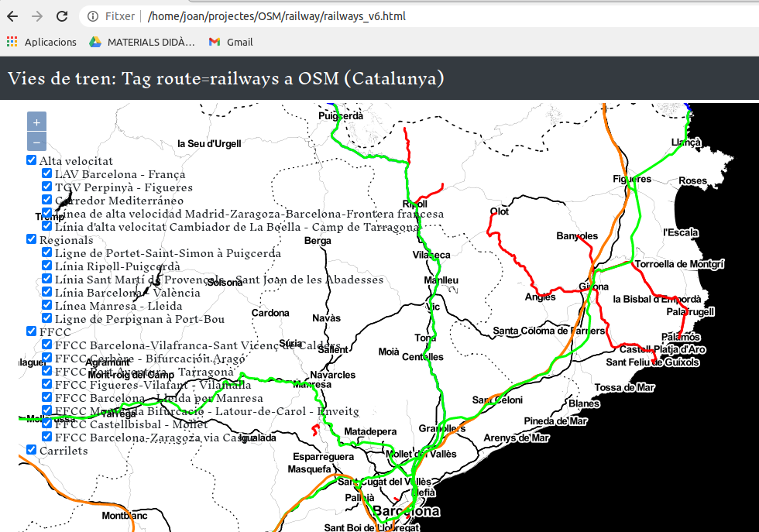Click the site info icon in address bar
759x532 pixels.
[x=93, y=16]
